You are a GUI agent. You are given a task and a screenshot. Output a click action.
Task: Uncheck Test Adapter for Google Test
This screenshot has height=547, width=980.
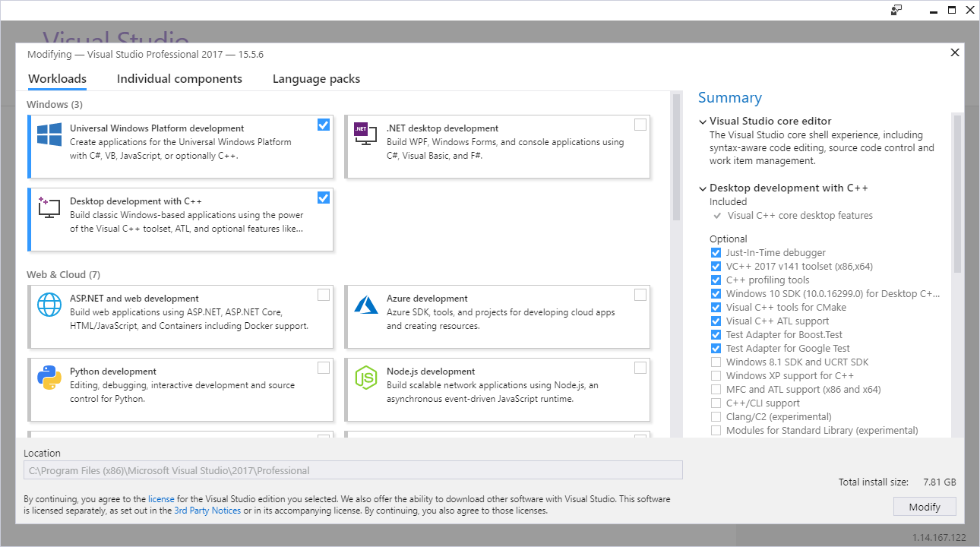[716, 349]
